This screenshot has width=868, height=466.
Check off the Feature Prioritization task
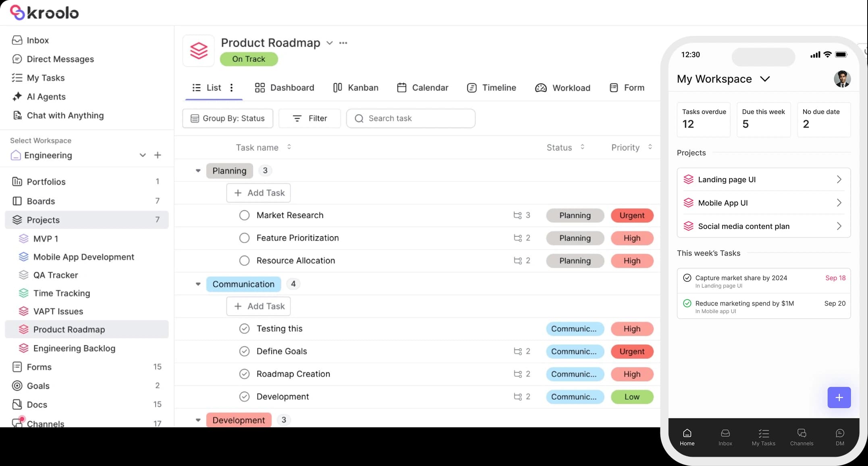244,238
